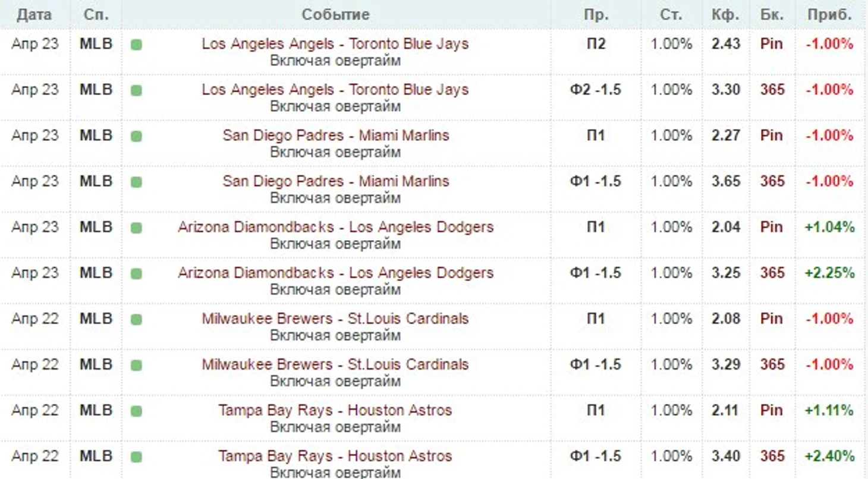Click green icon for Diamondbacks П1 bet
The image size is (868, 479).
(x=136, y=228)
